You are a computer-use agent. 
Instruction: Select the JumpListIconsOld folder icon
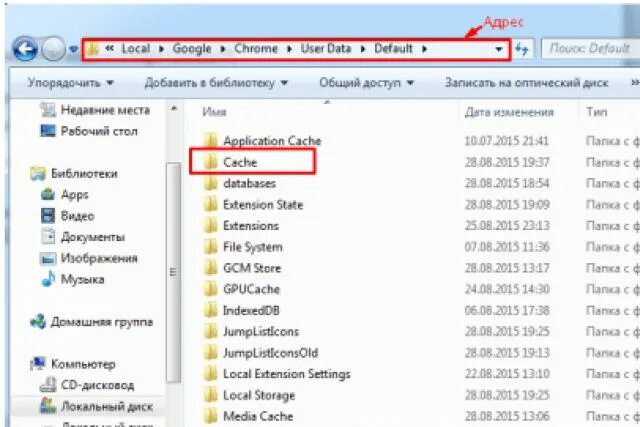(x=211, y=353)
